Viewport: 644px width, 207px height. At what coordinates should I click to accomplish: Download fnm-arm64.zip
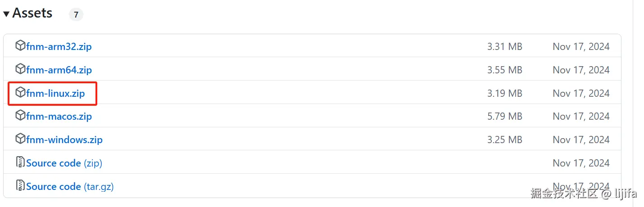[x=59, y=70]
